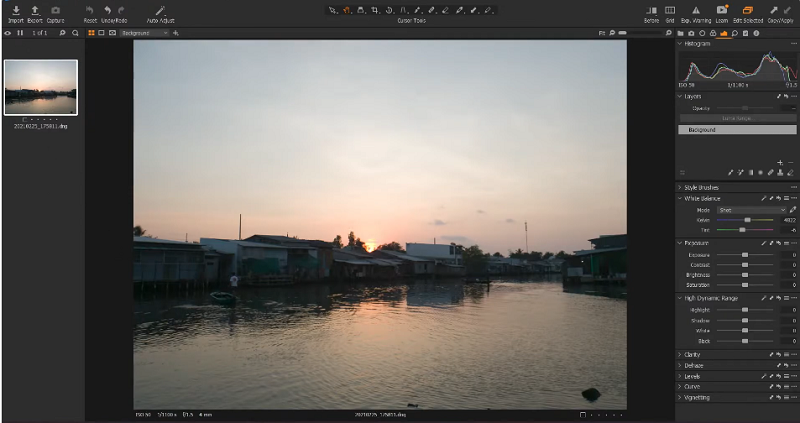Image resolution: width=800 pixels, height=423 pixels.
Task: Collapse the Exposure panel
Action: tap(680, 243)
